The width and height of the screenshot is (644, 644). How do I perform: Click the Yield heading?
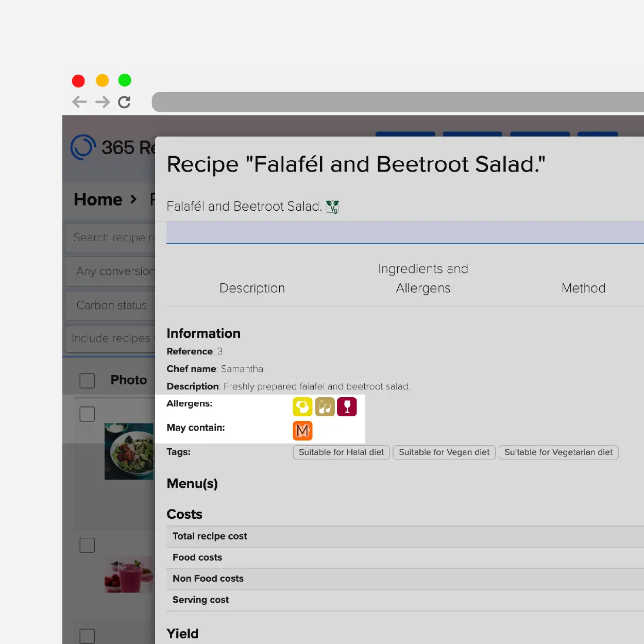(x=182, y=634)
